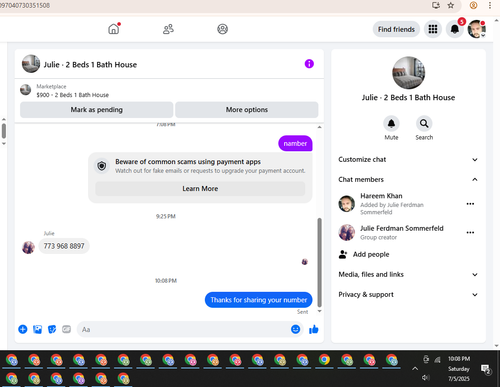Click More options button
The height and width of the screenshot is (387, 500).
pos(247,110)
